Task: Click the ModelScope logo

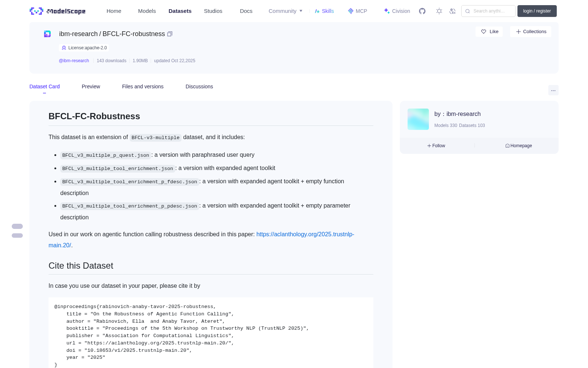Action: point(58,11)
